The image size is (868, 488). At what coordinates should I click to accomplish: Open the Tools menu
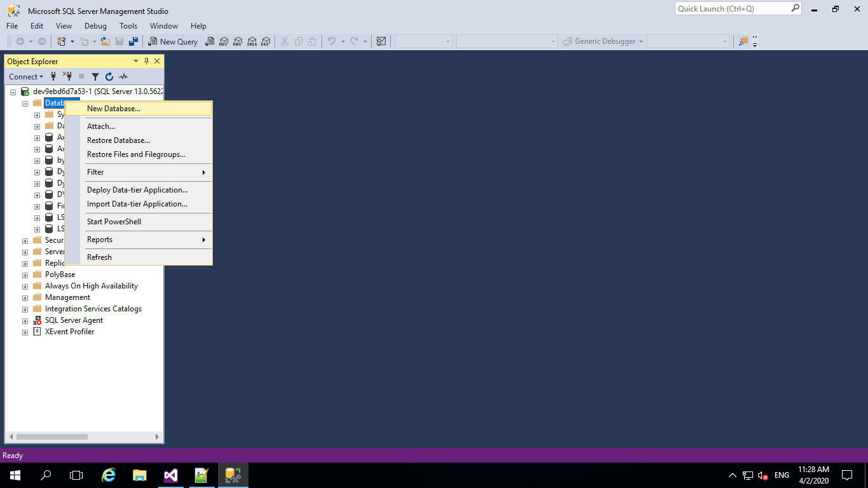(128, 26)
